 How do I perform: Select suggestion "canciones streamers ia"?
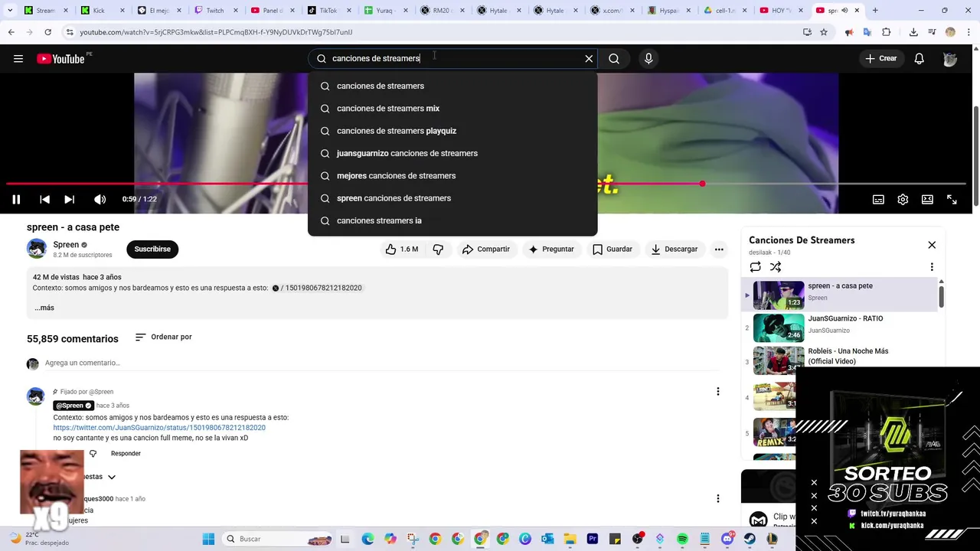pos(452,220)
